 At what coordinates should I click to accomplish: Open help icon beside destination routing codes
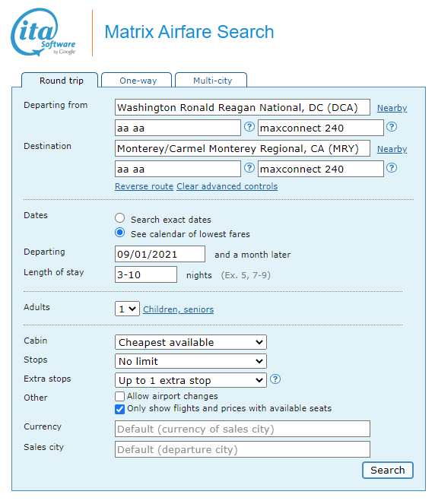pyautogui.click(x=249, y=168)
